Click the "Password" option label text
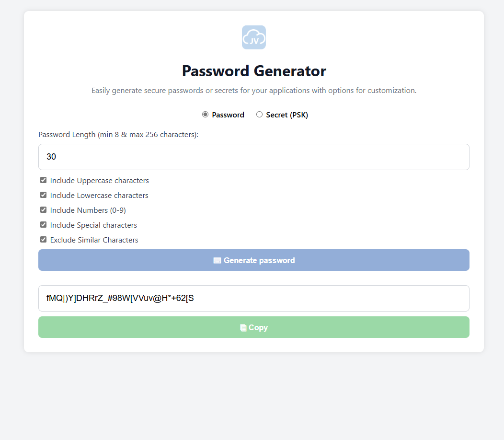 (x=228, y=115)
